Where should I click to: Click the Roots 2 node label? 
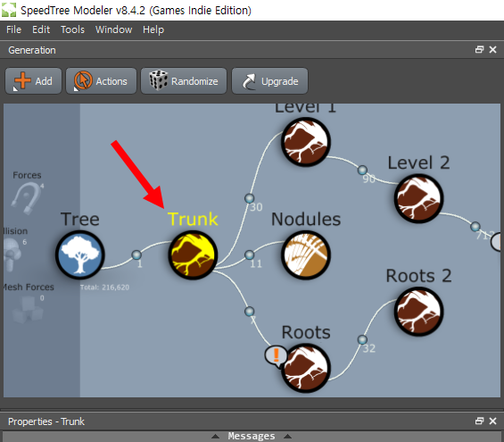(x=419, y=276)
